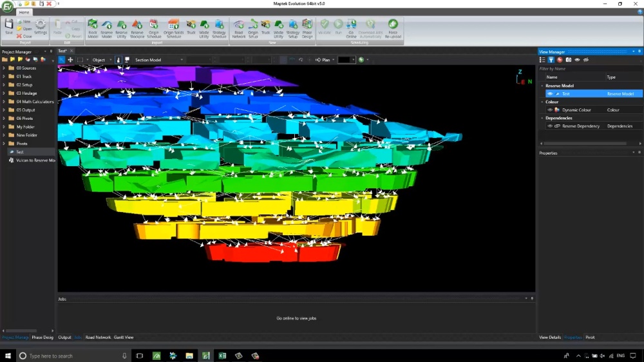Open Excel from Windows taskbar
This screenshot has height=362, width=644.
(222, 356)
